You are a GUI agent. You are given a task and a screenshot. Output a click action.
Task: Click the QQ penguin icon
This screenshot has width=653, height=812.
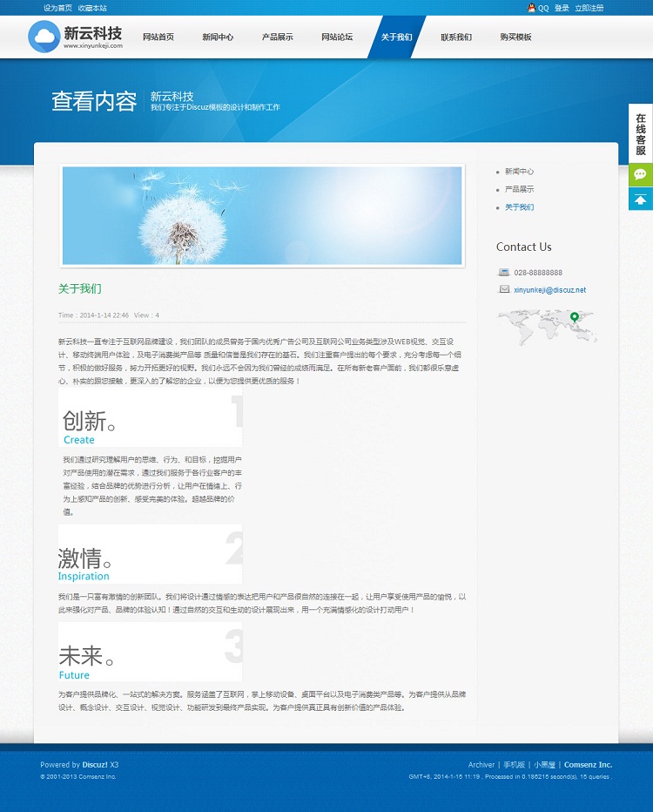coord(531,8)
